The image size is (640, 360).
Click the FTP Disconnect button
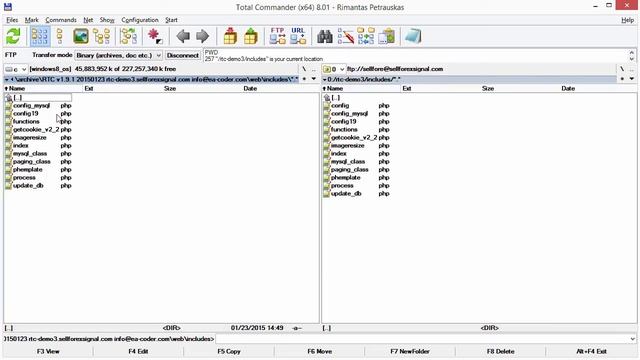(x=182, y=55)
